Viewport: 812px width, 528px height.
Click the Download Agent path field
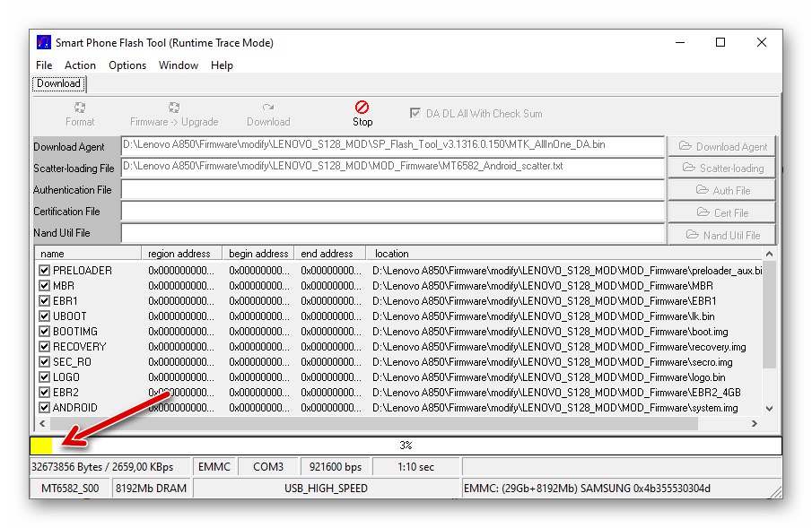tap(392, 146)
